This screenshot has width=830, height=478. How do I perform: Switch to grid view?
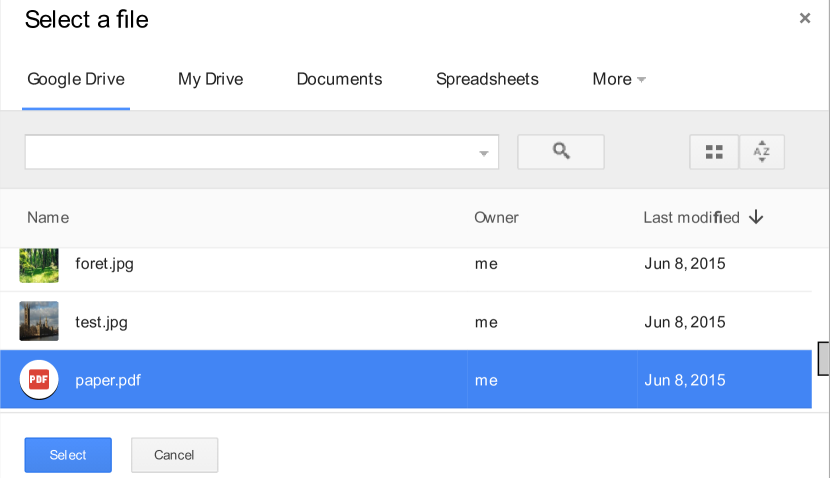pyautogui.click(x=714, y=152)
